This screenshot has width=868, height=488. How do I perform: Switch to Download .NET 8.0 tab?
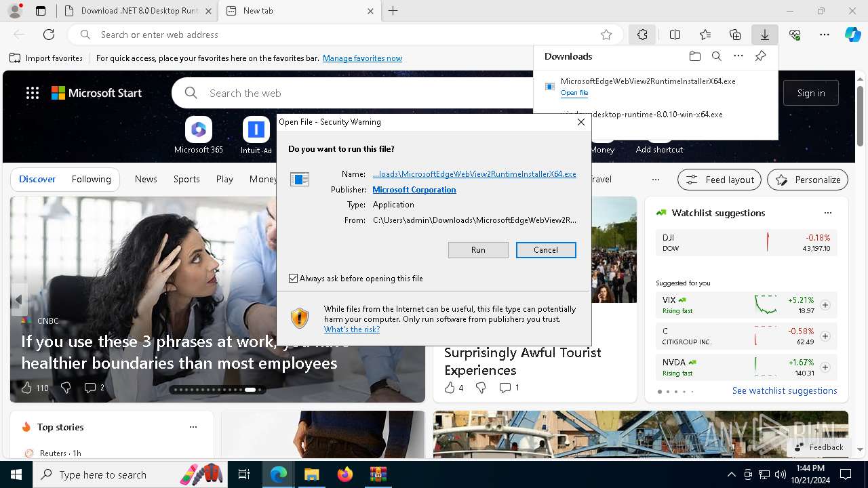click(138, 11)
